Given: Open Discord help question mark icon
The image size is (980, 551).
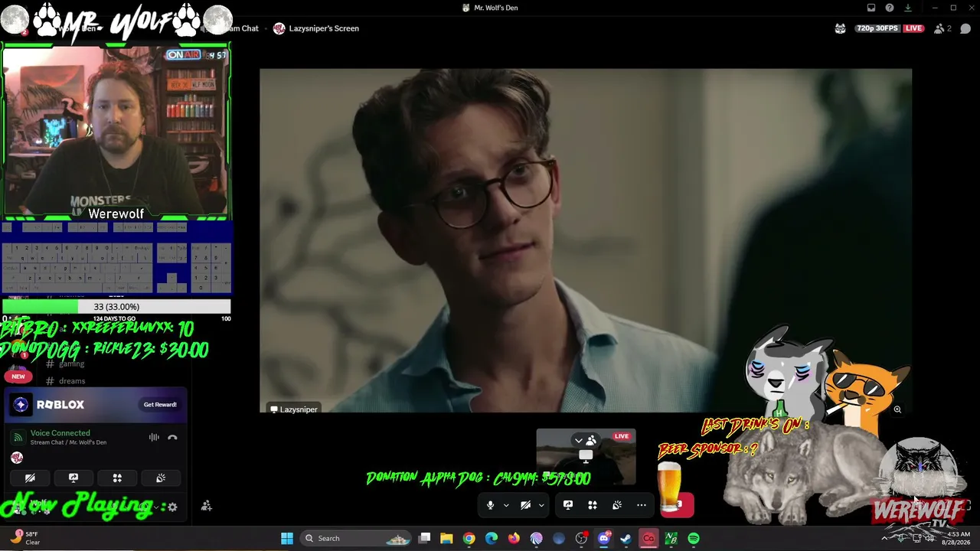Looking at the screenshot, I should pyautogui.click(x=890, y=8).
